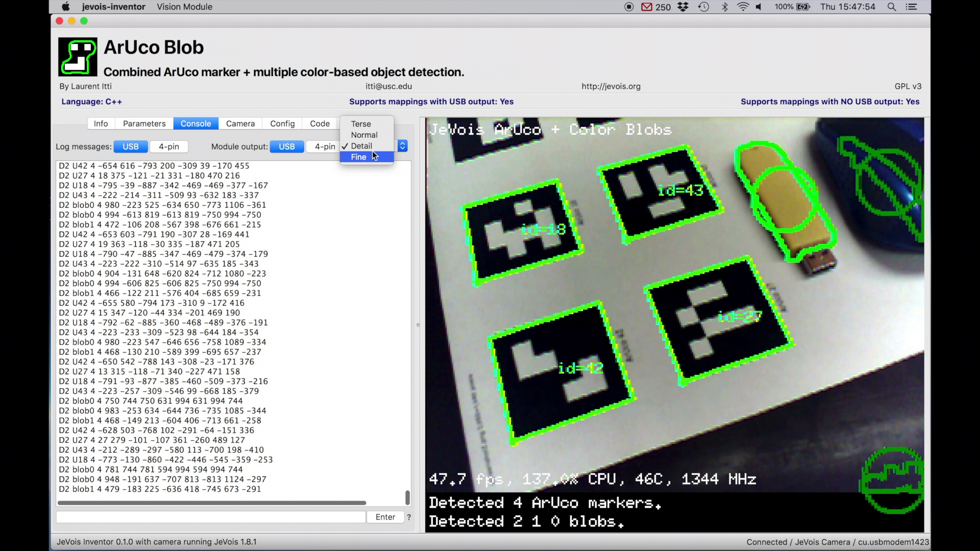Screen dimensions: 980x551
Task: Click the 'By Laurent Itti' author text
Action: pyautogui.click(x=85, y=87)
